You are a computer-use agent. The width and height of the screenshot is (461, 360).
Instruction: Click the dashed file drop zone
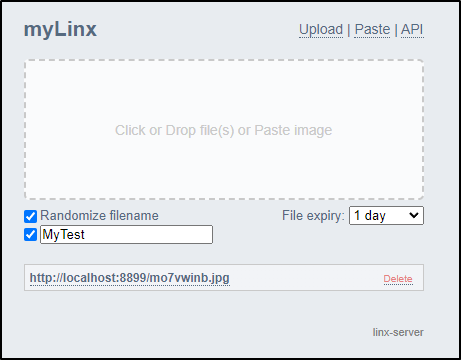pyautogui.click(x=224, y=130)
